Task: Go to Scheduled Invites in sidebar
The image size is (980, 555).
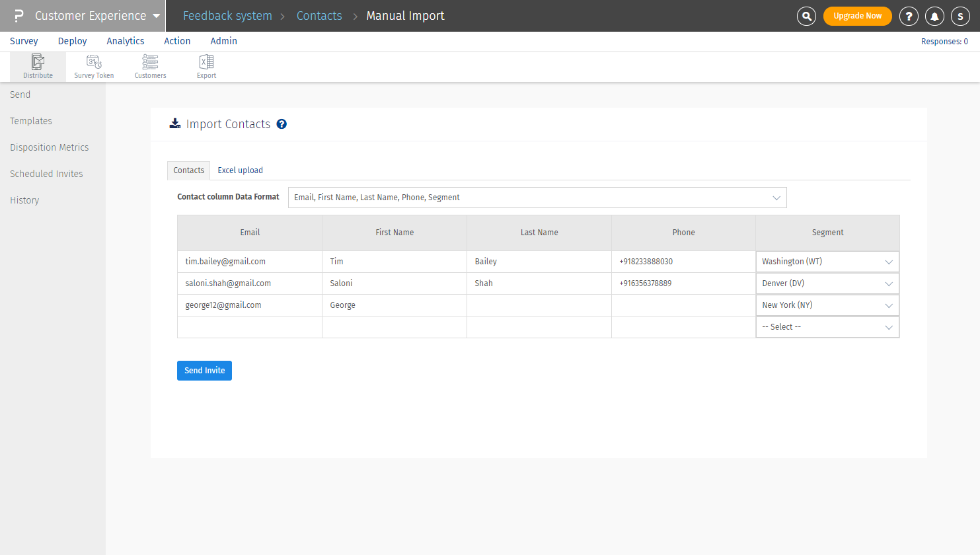Action: pyautogui.click(x=46, y=174)
